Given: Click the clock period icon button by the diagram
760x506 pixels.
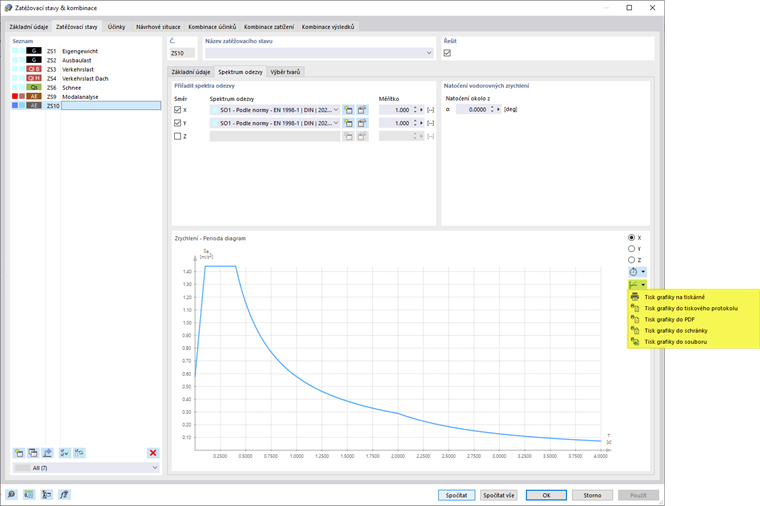Looking at the screenshot, I should [x=633, y=272].
